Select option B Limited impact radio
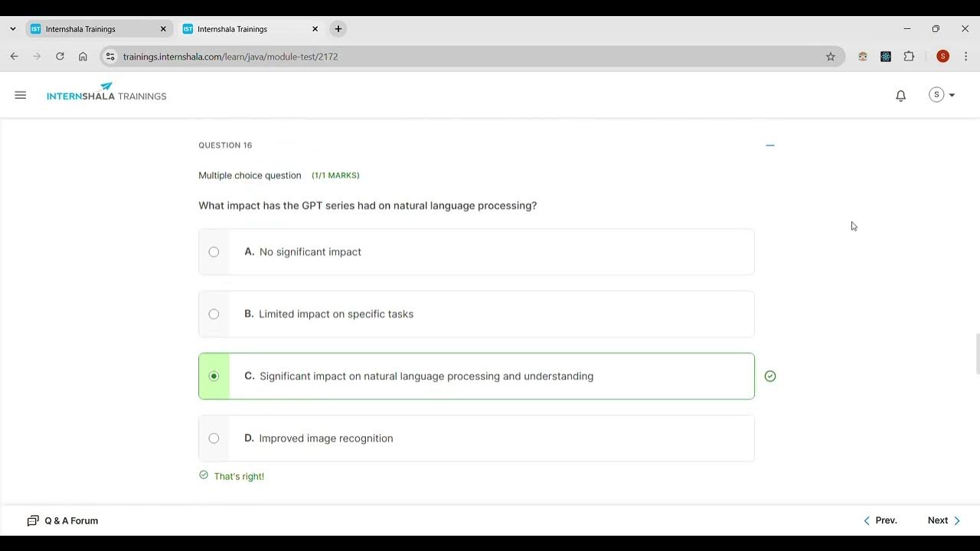The height and width of the screenshot is (551, 980). click(214, 314)
